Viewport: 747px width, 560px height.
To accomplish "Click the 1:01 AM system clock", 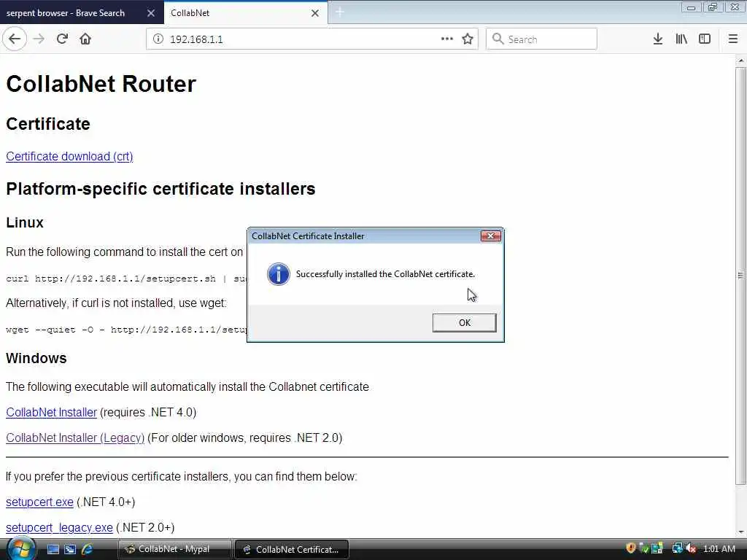I will (x=719, y=549).
